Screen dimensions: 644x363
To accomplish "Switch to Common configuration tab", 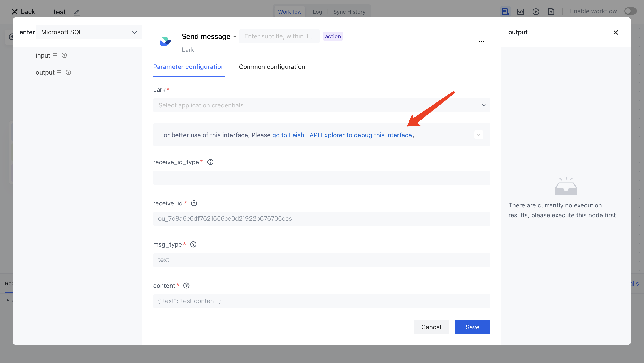I will [x=272, y=67].
